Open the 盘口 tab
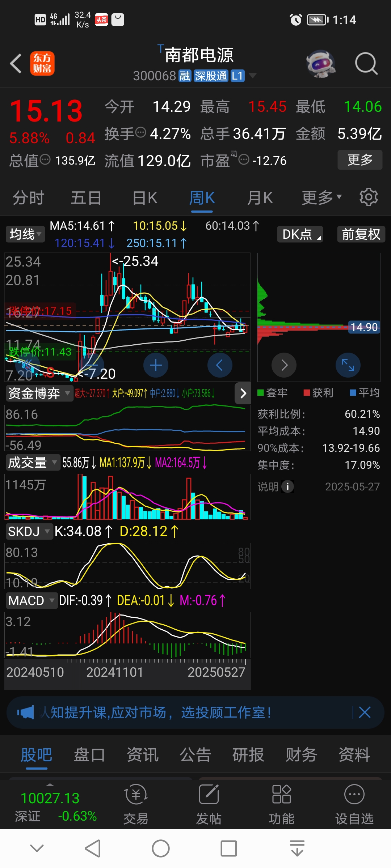 coord(89,755)
